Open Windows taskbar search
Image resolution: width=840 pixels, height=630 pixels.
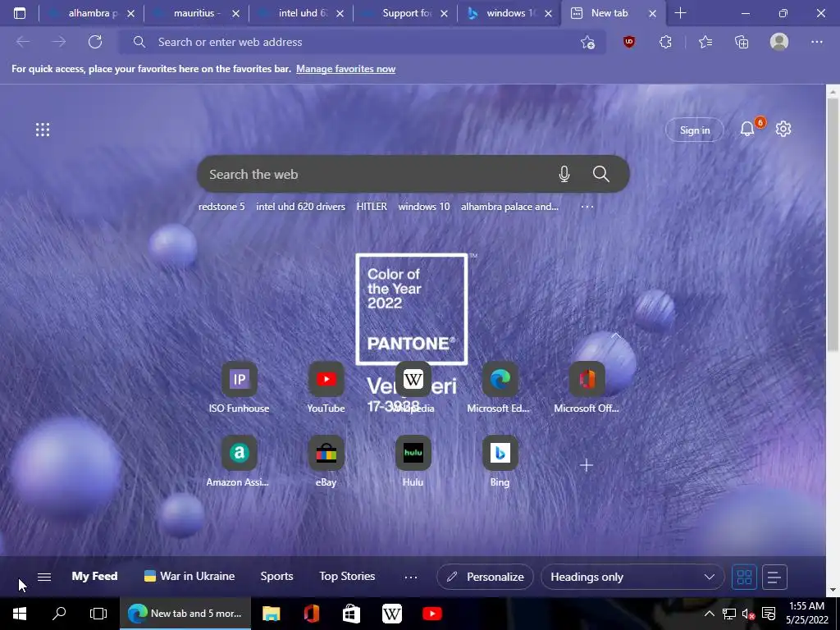pyautogui.click(x=59, y=614)
